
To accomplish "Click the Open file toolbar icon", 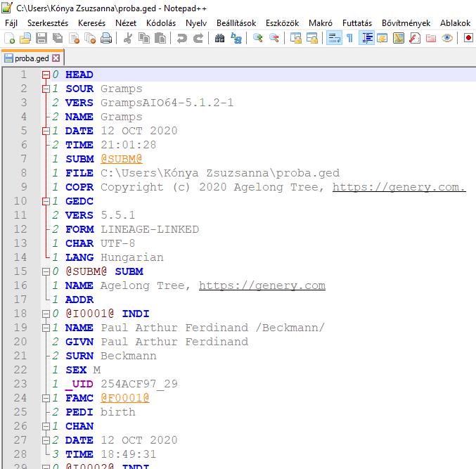I will [25, 39].
